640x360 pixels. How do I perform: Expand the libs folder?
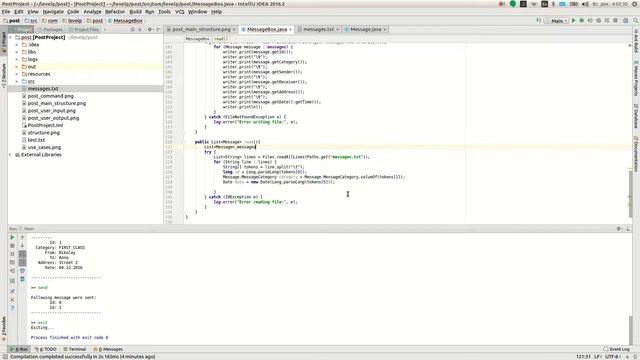click(17, 52)
